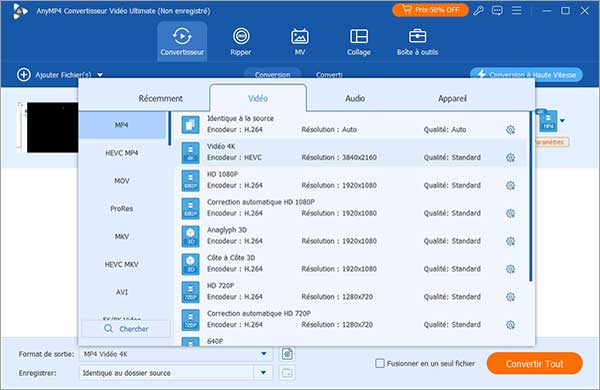Switch to the Conversion sub-tab
The height and width of the screenshot is (390, 600).
[272, 74]
